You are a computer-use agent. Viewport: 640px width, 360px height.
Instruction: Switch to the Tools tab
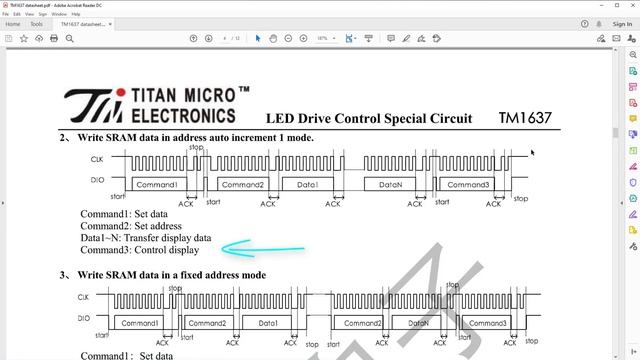[x=36, y=24]
